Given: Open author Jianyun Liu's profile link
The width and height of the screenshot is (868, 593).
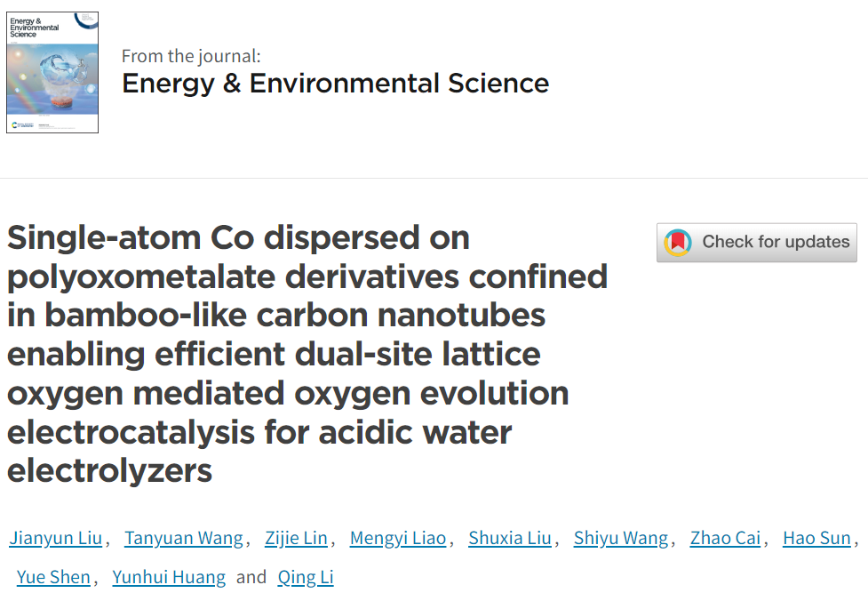Looking at the screenshot, I should click(56, 538).
